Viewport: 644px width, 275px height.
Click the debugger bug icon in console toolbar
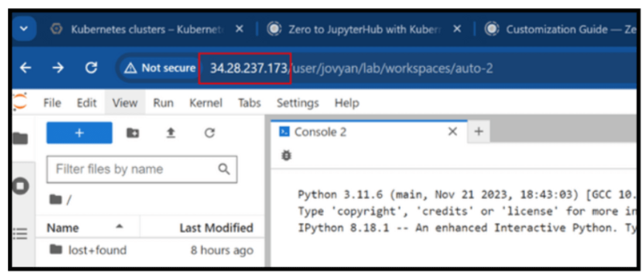(286, 156)
